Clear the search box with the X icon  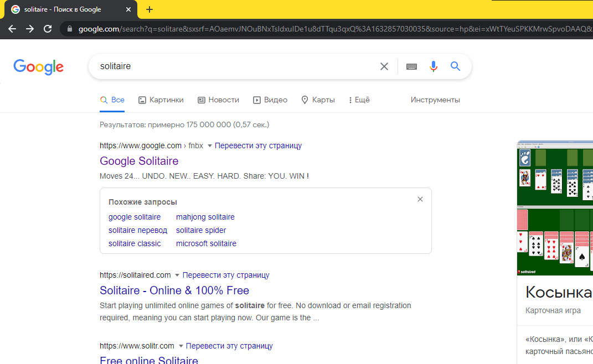(384, 66)
